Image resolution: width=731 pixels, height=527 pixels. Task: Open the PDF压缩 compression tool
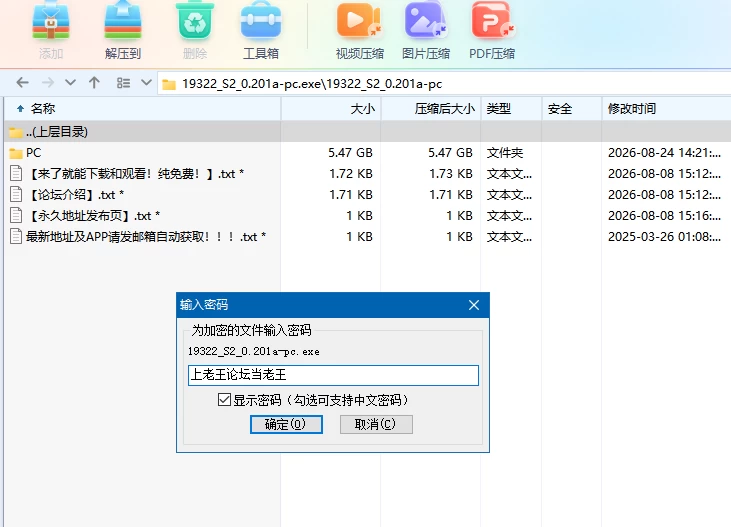tap(492, 20)
